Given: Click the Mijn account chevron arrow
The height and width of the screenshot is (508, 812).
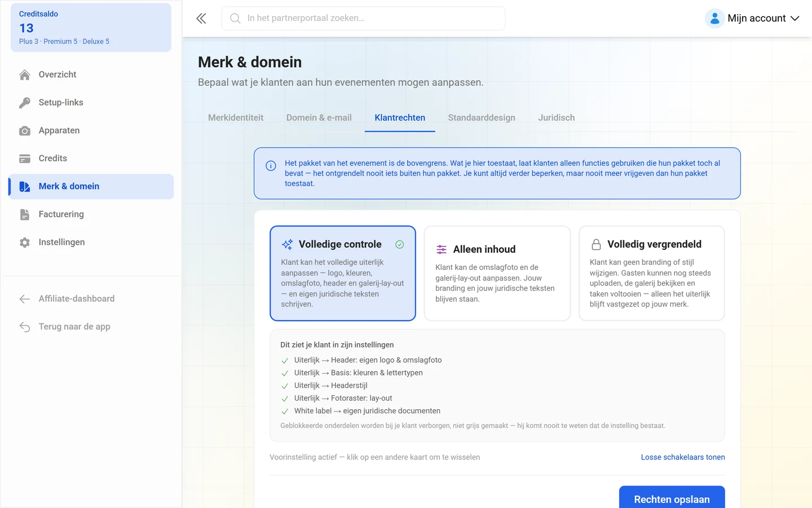Looking at the screenshot, I should [795, 18].
